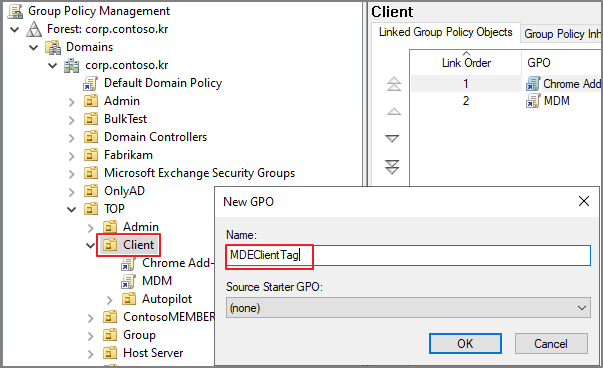The height and width of the screenshot is (368, 603).
Task: Collapse the TOP OU
Action: (72, 210)
